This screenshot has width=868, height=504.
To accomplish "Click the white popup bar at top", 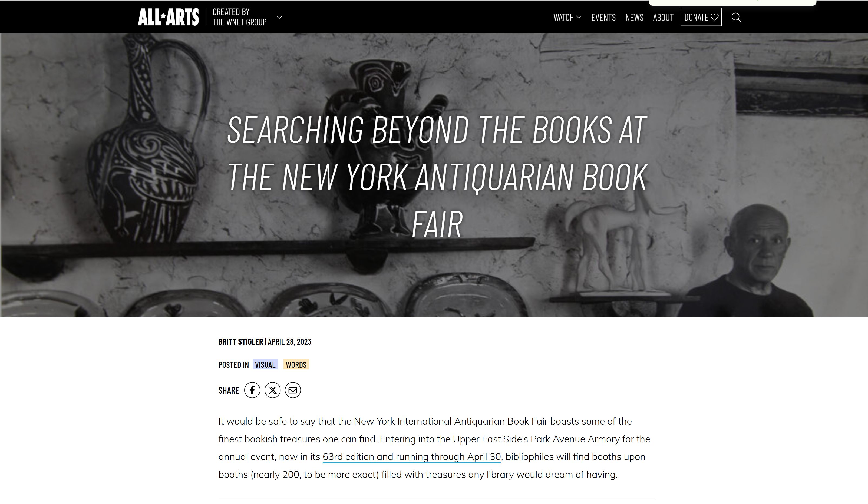I will [x=733, y=3].
